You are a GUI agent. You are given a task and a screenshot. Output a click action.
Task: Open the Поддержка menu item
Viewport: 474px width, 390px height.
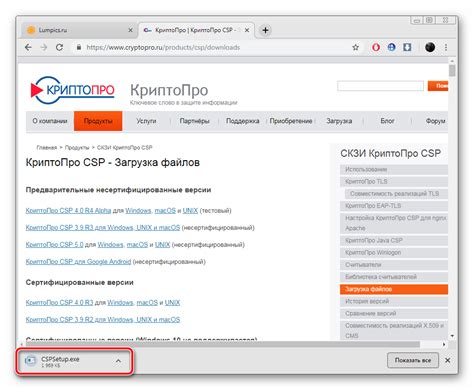[242, 121]
